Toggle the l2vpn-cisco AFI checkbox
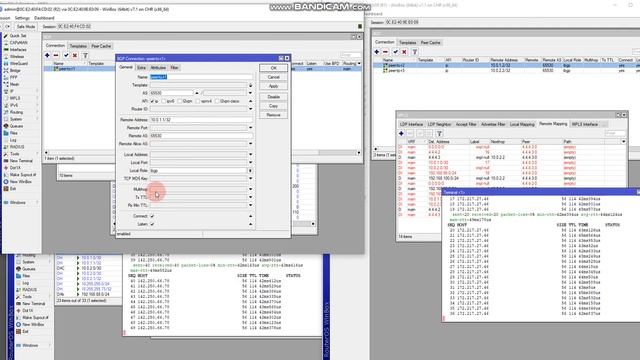The height and width of the screenshot is (360, 640). pyautogui.click(x=217, y=101)
